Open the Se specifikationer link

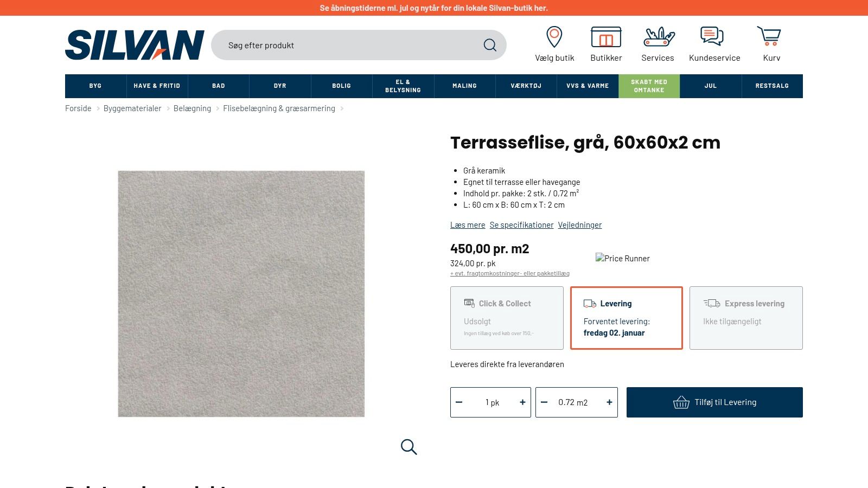click(521, 225)
